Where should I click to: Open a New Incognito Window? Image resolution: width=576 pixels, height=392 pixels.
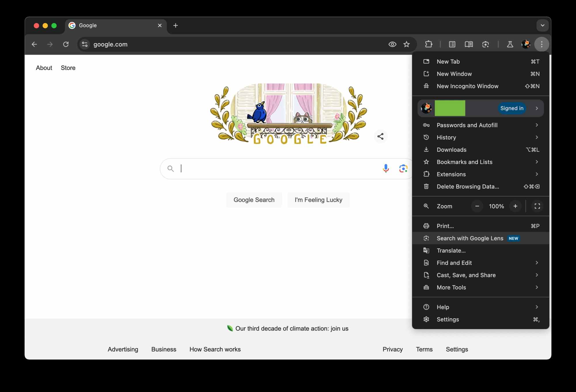[467, 86]
